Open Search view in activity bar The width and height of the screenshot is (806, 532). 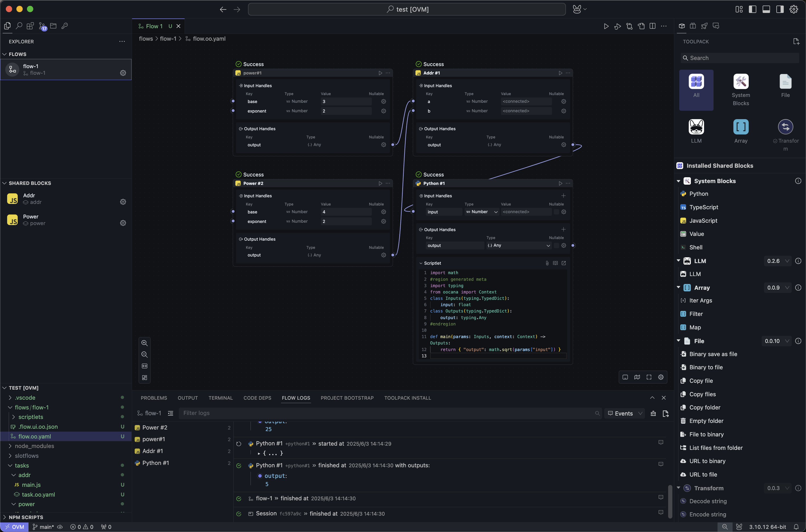pyautogui.click(x=19, y=26)
